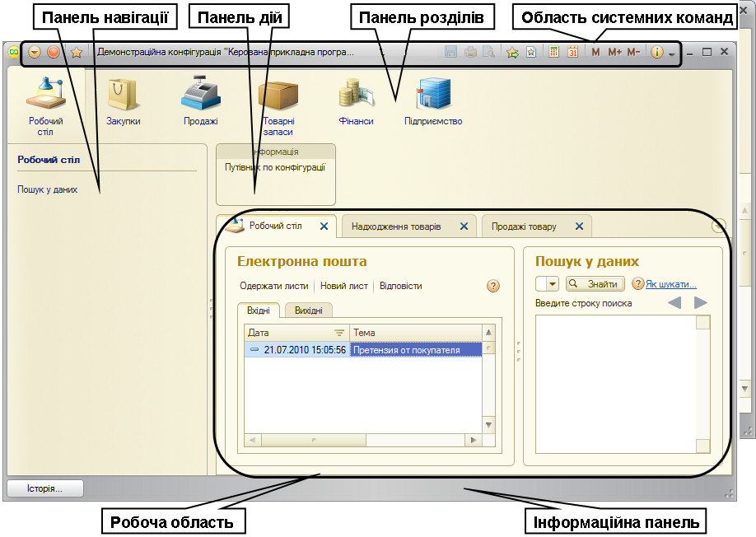Click the M- memory subtract button

pyautogui.click(x=633, y=52)
